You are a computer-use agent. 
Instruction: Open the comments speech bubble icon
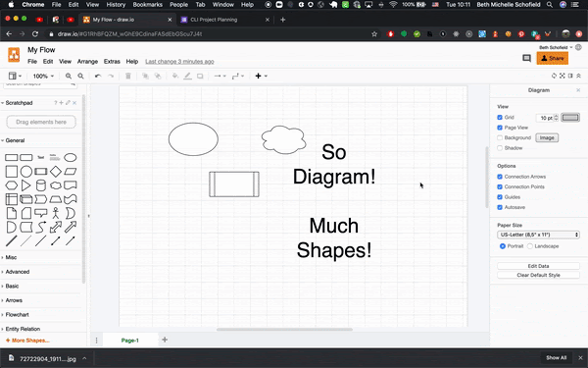pyautogui.click(x=527, y=58)
